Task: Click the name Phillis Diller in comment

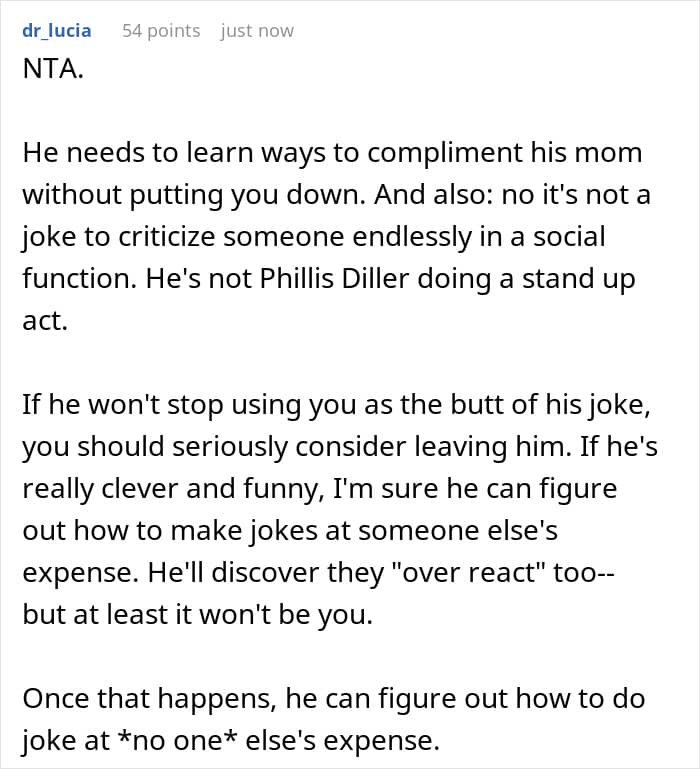Action: pos(334,279)
